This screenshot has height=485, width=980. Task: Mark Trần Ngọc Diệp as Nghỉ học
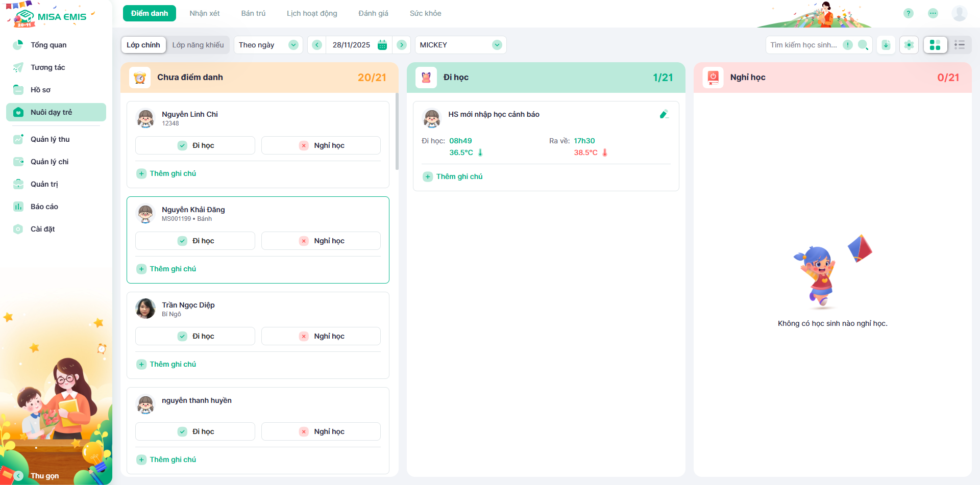click(321, 336)
